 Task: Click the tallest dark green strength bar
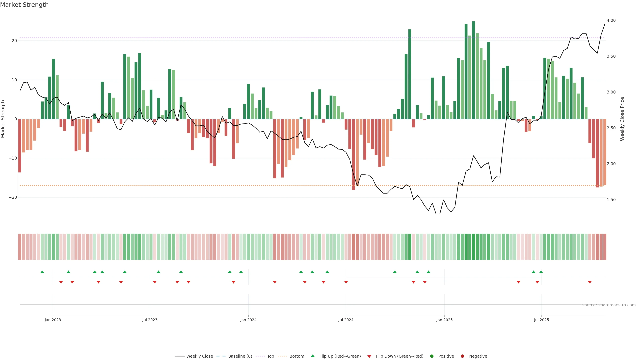click(473, 70)
